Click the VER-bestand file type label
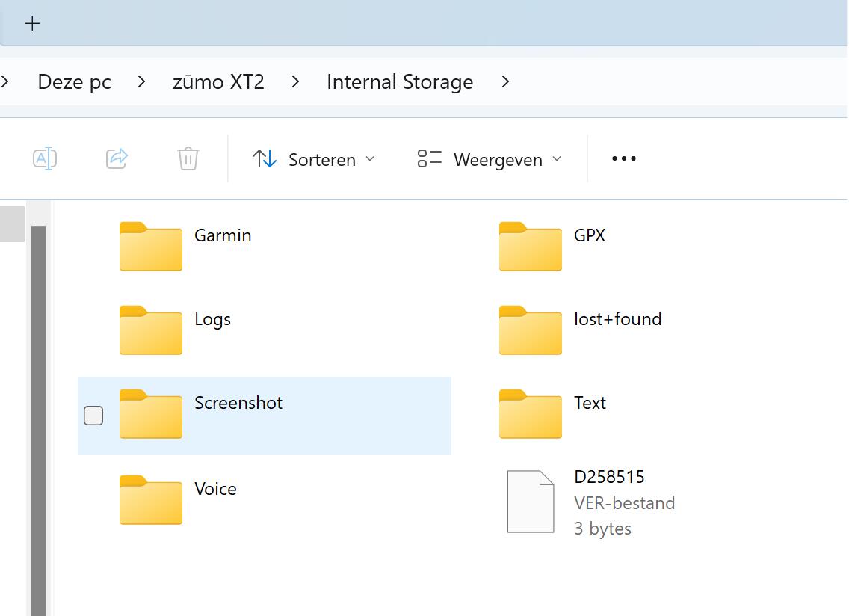 click(624, 503)
